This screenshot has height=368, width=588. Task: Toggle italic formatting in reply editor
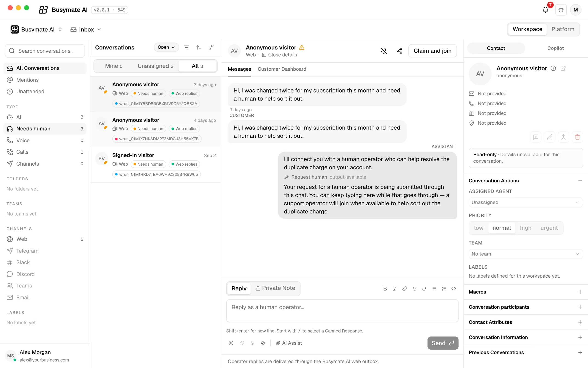point(395,289)
